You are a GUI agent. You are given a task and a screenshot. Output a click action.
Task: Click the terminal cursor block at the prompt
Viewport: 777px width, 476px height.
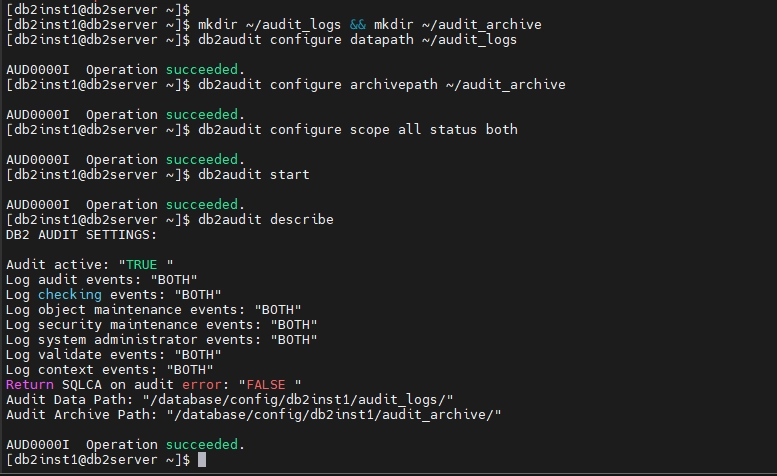pyautogui.click(x=202, y=460)
